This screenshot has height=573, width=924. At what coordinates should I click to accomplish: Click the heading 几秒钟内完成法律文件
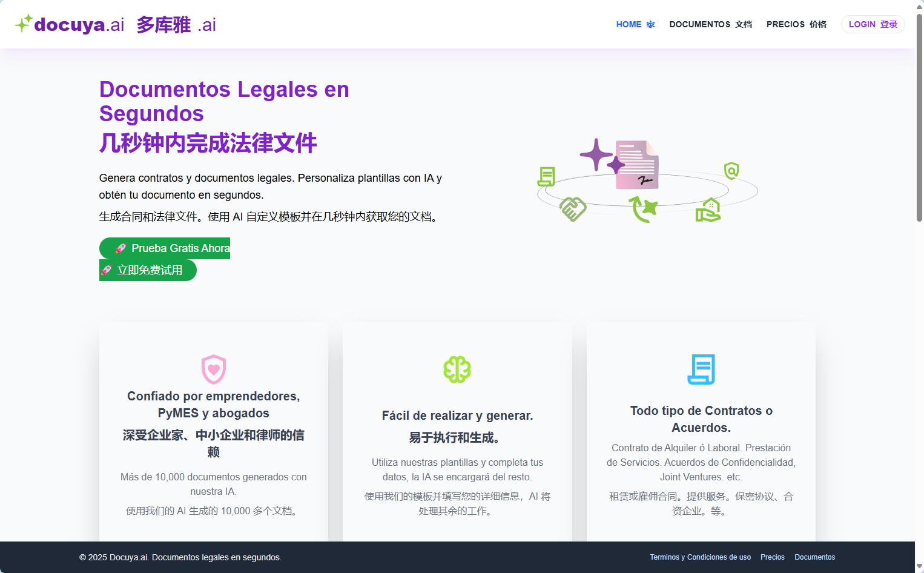coord(208,143)
